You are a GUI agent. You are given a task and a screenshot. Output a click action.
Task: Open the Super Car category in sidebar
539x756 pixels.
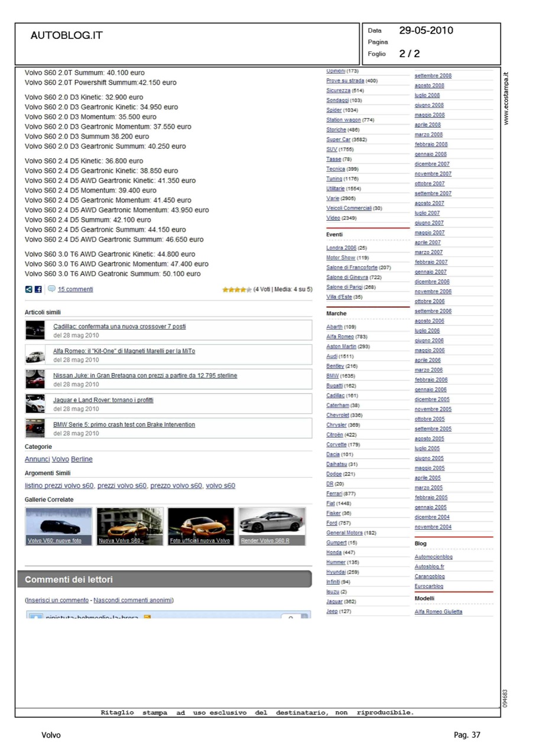pyautogui.click(x=338, y=139)
